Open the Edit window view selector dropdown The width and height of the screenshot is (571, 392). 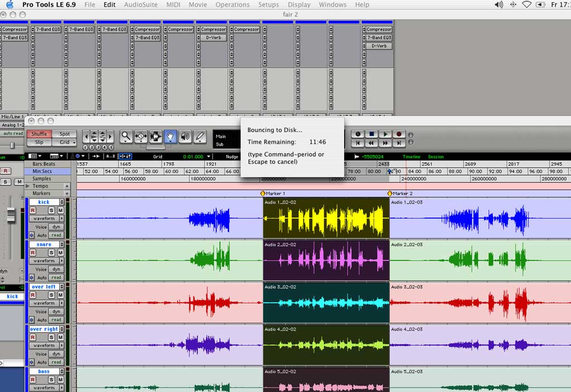pos(35,156)
